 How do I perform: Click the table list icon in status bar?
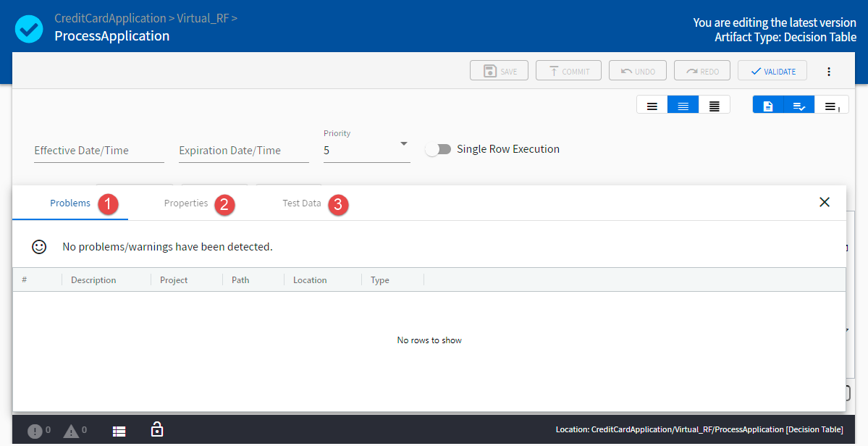coord(119,431)
